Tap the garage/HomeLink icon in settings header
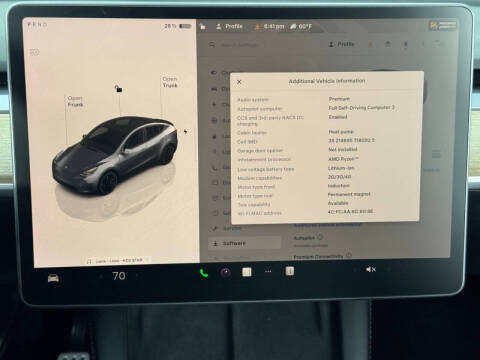480x360 pixels. coord(388,44)
